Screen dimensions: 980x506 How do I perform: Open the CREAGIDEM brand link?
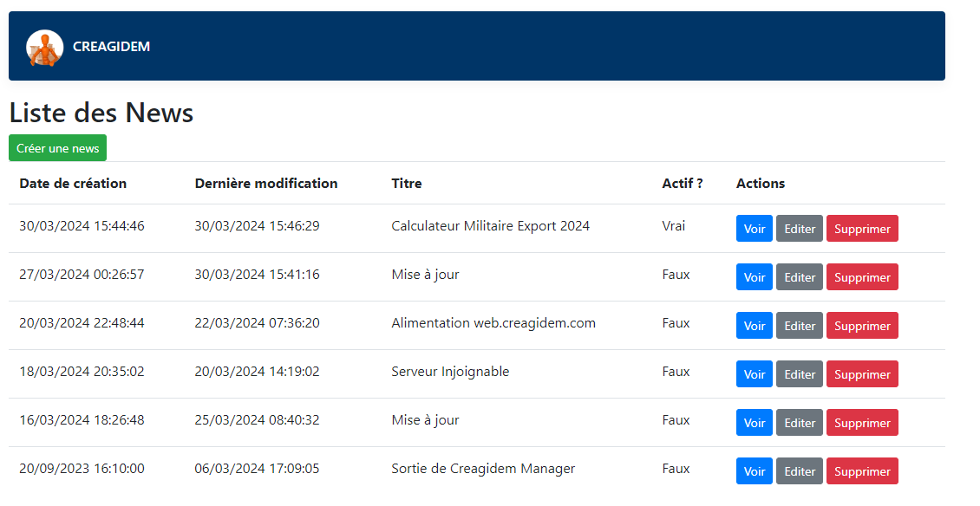(x=111, y=47)
